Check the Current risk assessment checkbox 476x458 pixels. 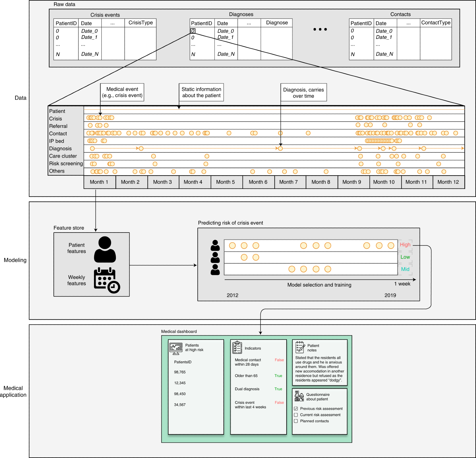click(296, 415)
